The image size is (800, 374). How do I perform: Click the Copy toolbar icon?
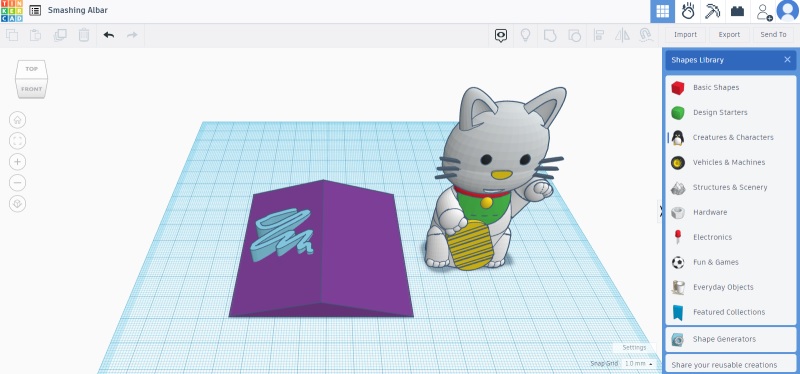12,35
